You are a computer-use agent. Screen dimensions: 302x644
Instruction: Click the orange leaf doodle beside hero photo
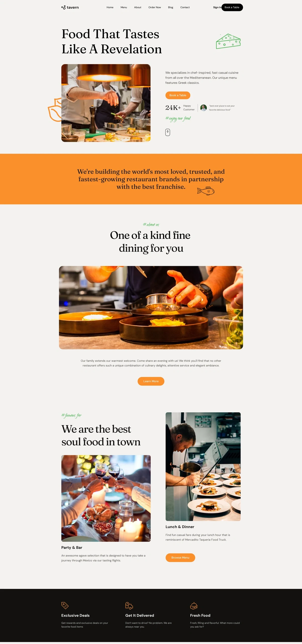tap(55, 110)
